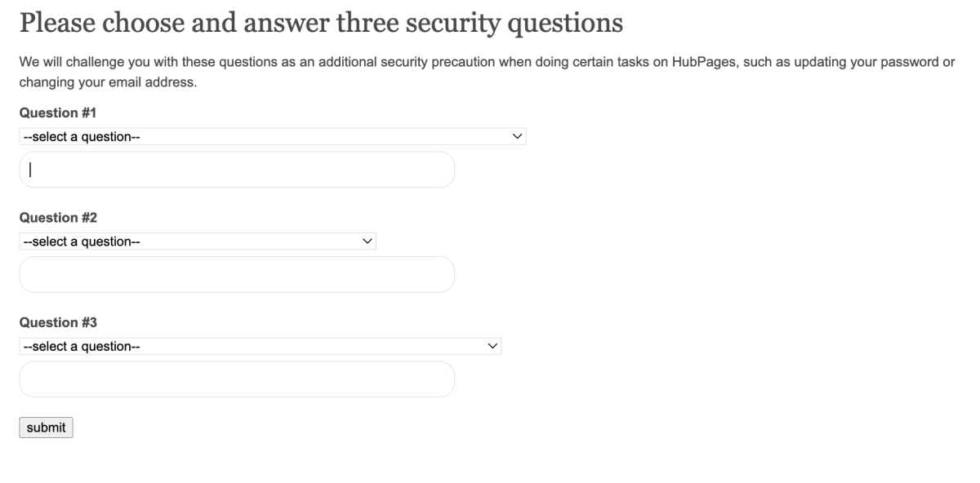The height and width of the screenshot is (483, 980).
Task: Select the answer input for Question #3
Action: pos(236,379)
